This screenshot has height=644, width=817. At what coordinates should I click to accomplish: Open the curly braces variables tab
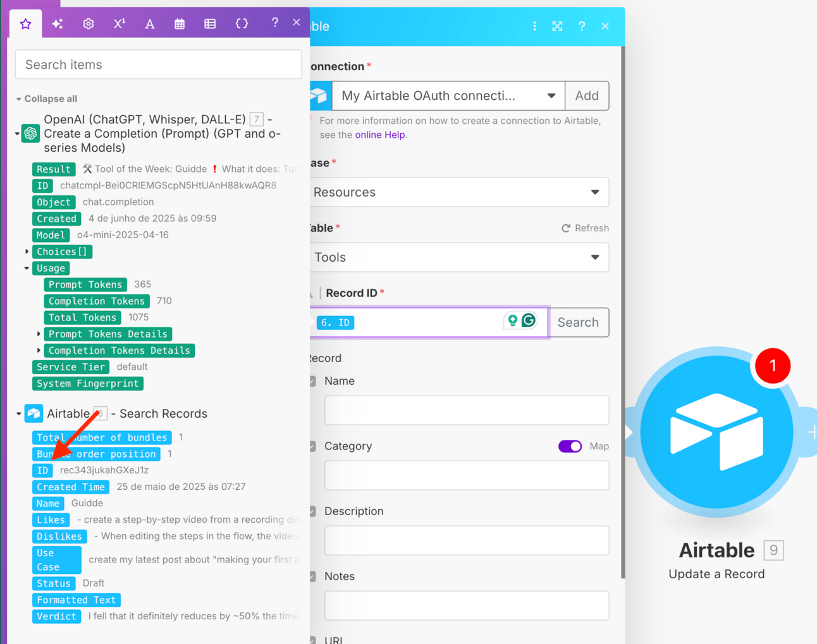click(242, 24)
